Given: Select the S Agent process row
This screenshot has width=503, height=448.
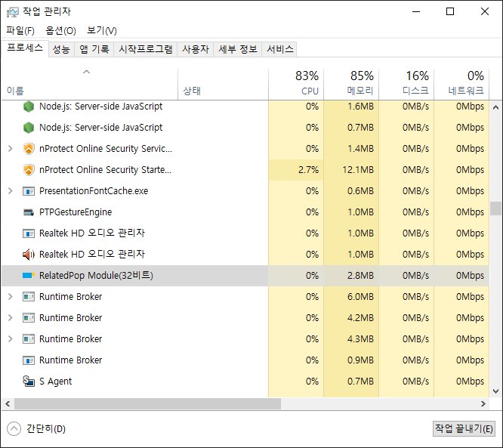Looking at the screenshot, I should [245, 382].
